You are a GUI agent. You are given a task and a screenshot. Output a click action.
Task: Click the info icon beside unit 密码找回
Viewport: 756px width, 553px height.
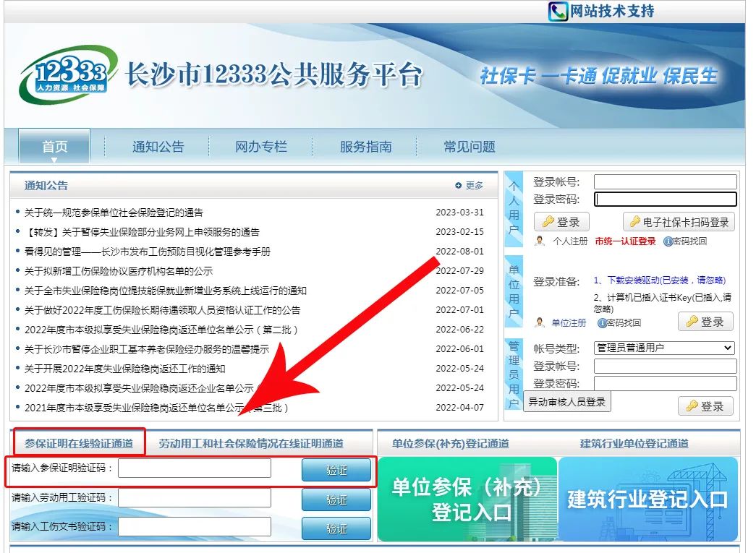pos(602,322)
